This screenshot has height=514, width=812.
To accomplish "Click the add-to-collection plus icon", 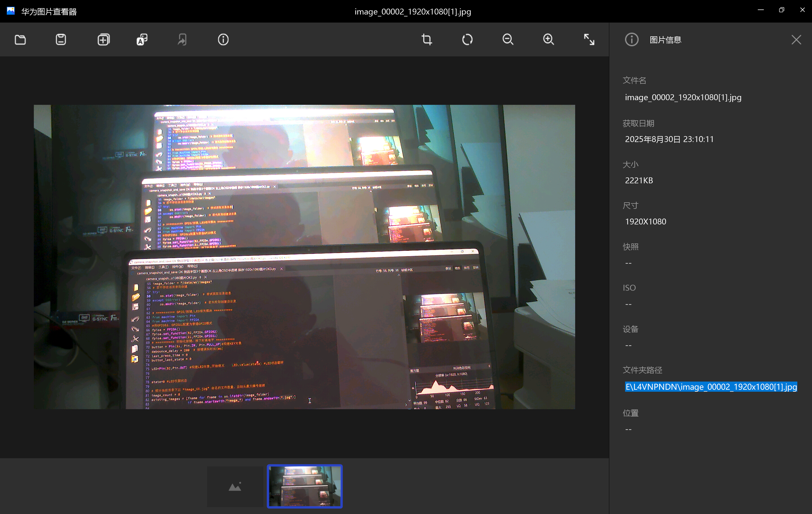I will (103, 40).
